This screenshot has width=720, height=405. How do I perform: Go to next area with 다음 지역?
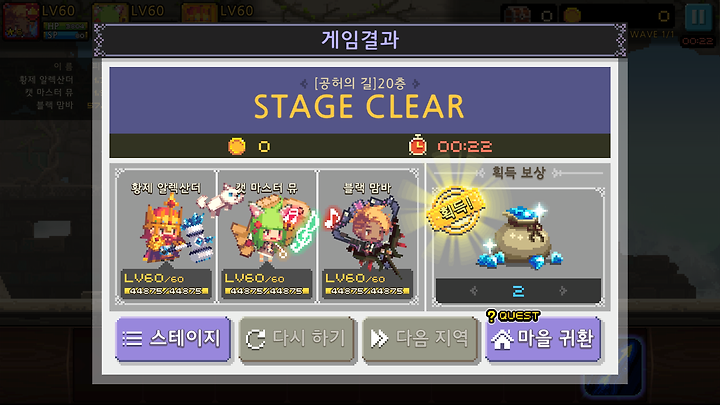[x=420, y=339]
